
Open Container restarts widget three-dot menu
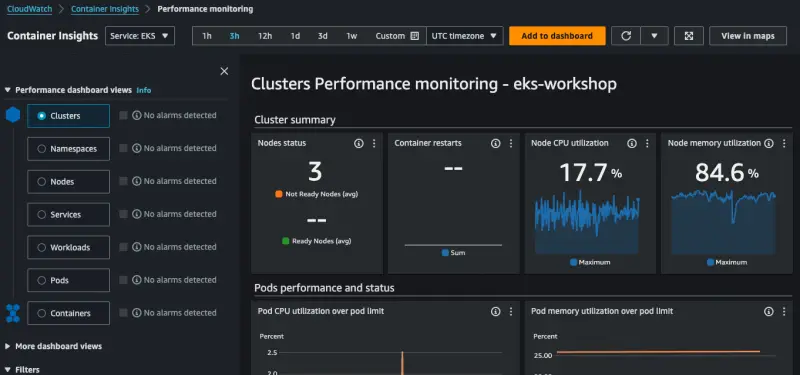coord(511,143)
